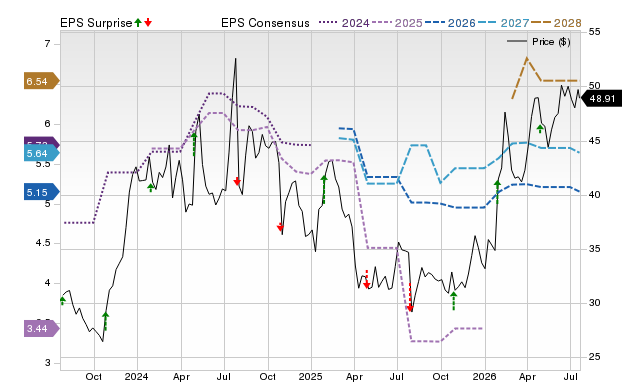Select the green surprise arrow at chart's far-left start

[x=62, y=301]
